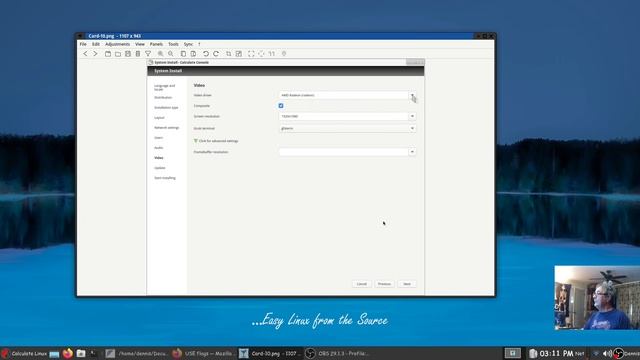Image resolution: width=640 pixels, height=360 pixels.
Task: Open the Panels menu
Action: (x=156, y=44)
